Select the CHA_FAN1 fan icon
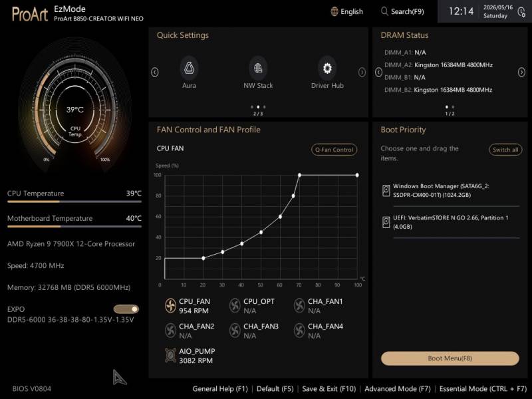Screen dimensions: 532x399 pos(299,306)
